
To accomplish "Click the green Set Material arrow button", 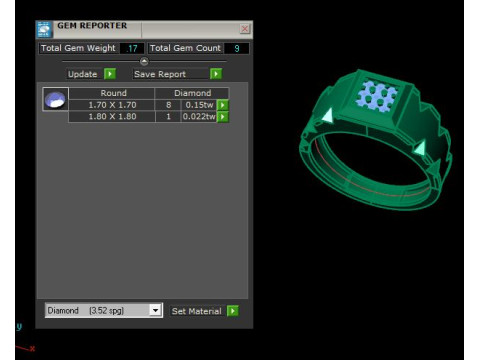I will pyautogui.click(x=233, y=311).
